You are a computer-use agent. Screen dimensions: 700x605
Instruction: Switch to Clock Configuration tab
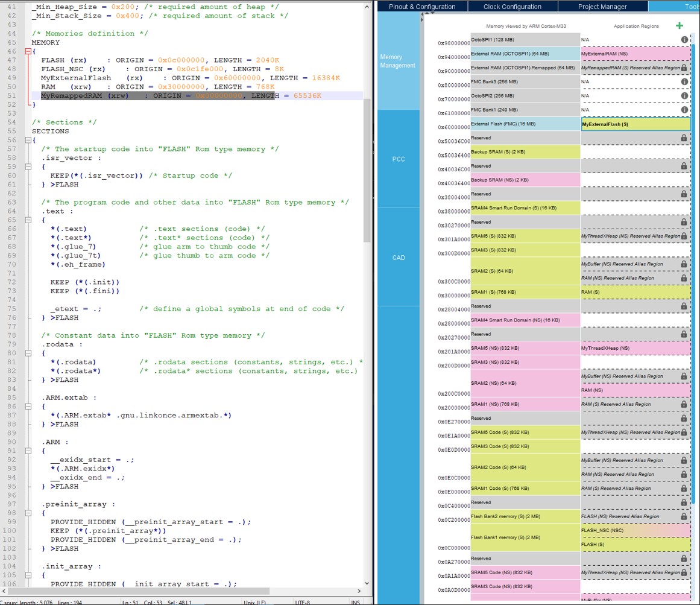pyautogui.click(x=512, y=6)
